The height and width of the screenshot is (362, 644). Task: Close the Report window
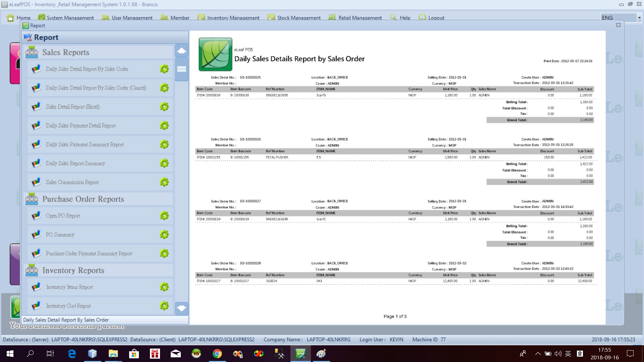click(619, 25)
